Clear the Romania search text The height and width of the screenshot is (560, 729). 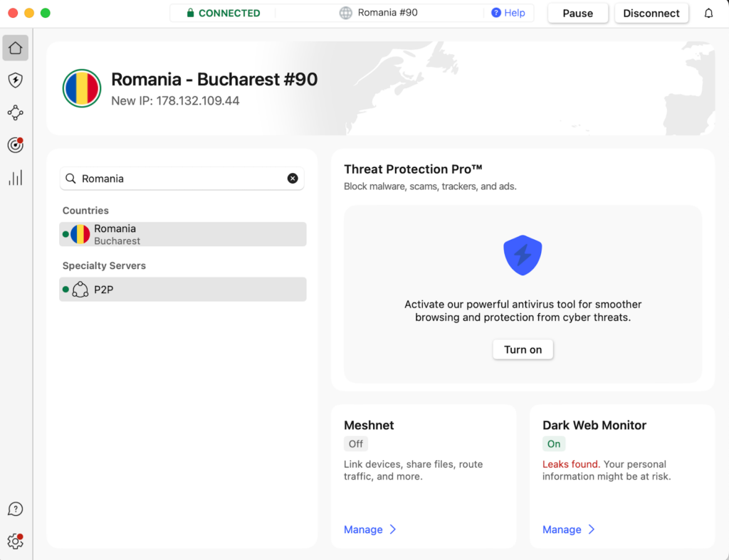293,179
